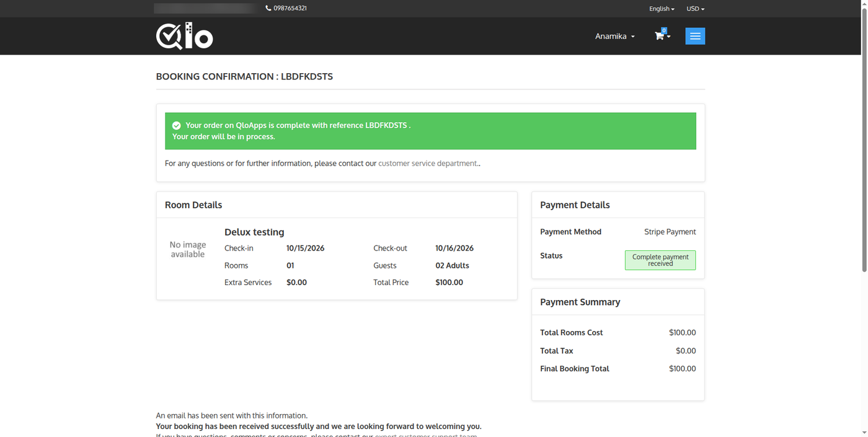The width and height of the screenshot is (868, 437).
Task: Click the page vertical scrollbar
Action: [x=864, y=139]
